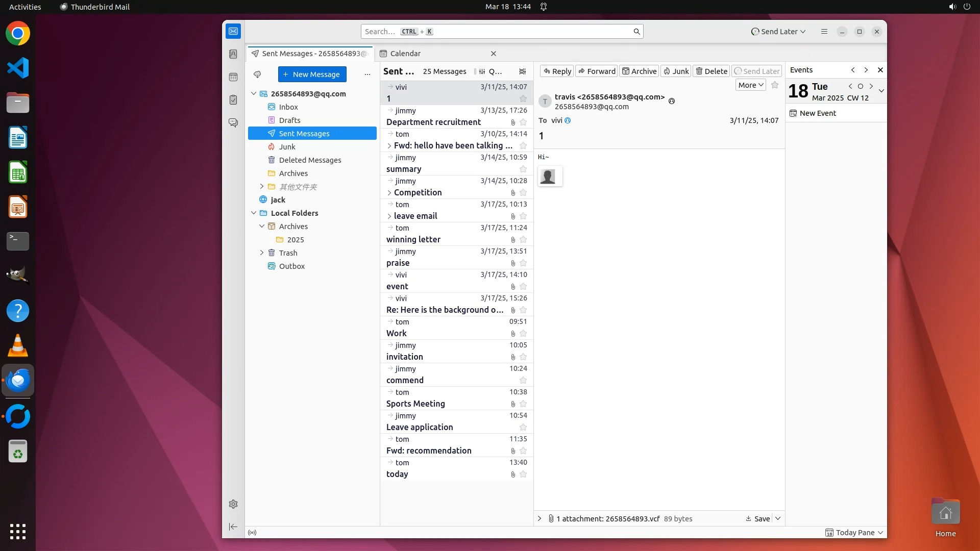Open Thunderbird settings gear icon
Screen dimensions: 980x551
tap(233, 504)
